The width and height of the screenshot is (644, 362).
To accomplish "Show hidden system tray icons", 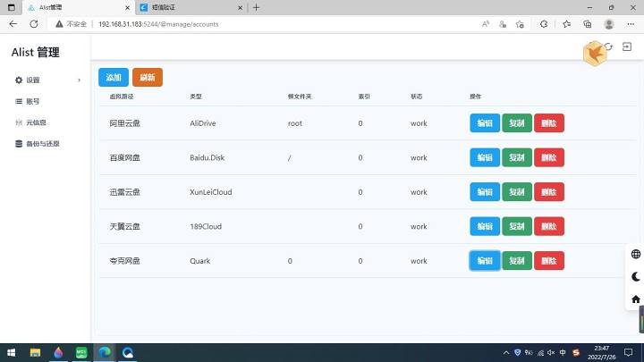I will (x=506, y=352).
